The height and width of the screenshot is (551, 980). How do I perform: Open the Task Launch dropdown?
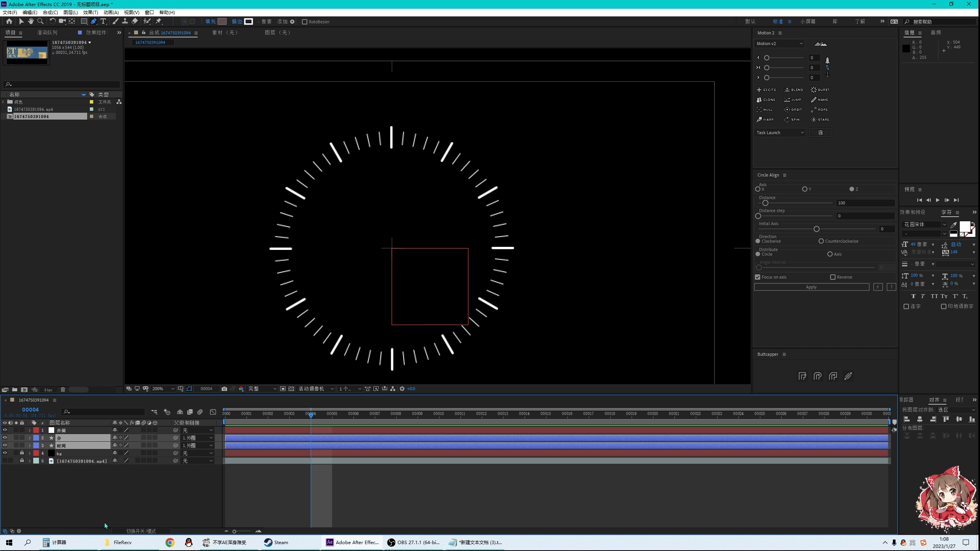click(780, 133)
